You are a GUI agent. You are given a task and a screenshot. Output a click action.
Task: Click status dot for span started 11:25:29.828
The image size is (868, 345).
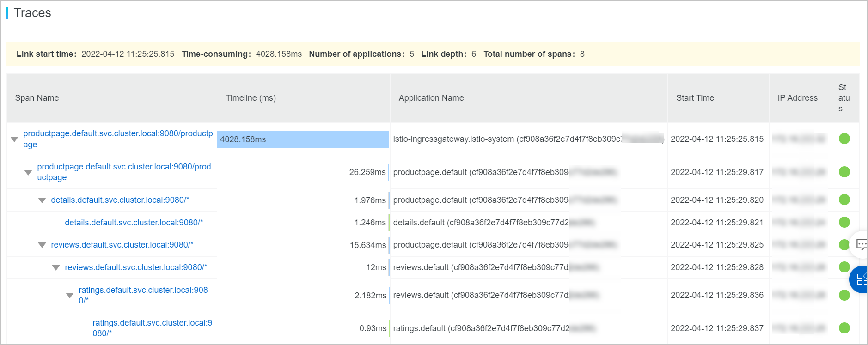point(844,267)
